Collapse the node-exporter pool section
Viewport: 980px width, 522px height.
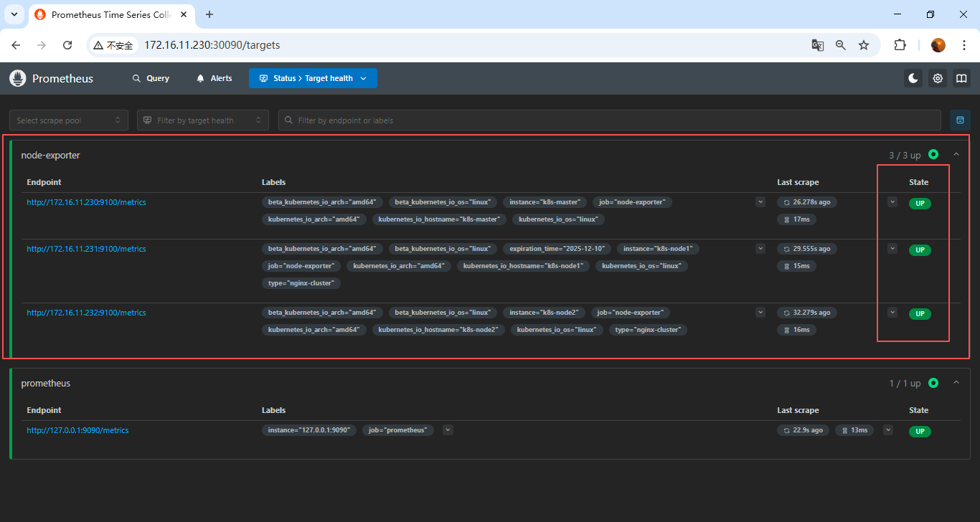tap(956, 154)
